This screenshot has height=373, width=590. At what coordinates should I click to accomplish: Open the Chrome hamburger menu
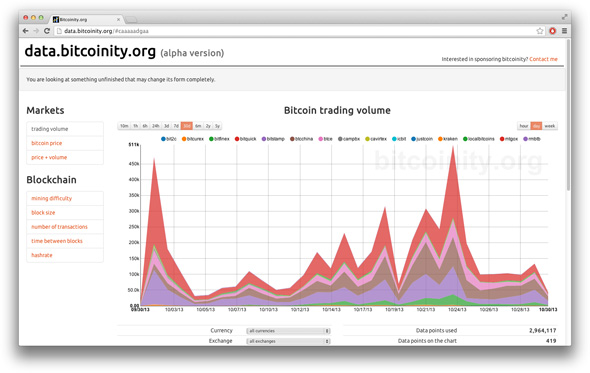pyautogui.click(x=564, y=31)
